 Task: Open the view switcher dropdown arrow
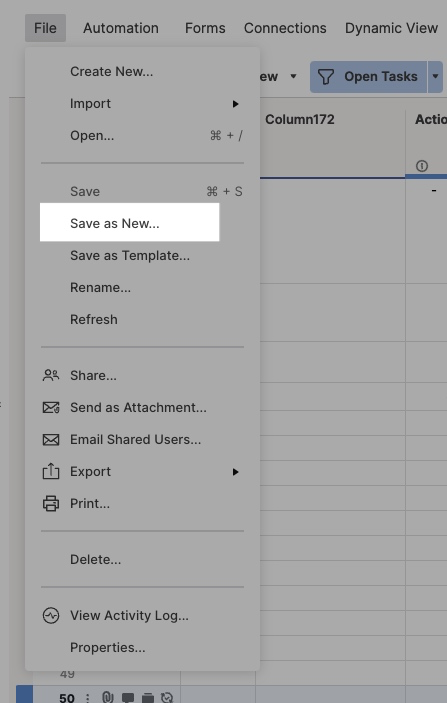click(293, 76)
